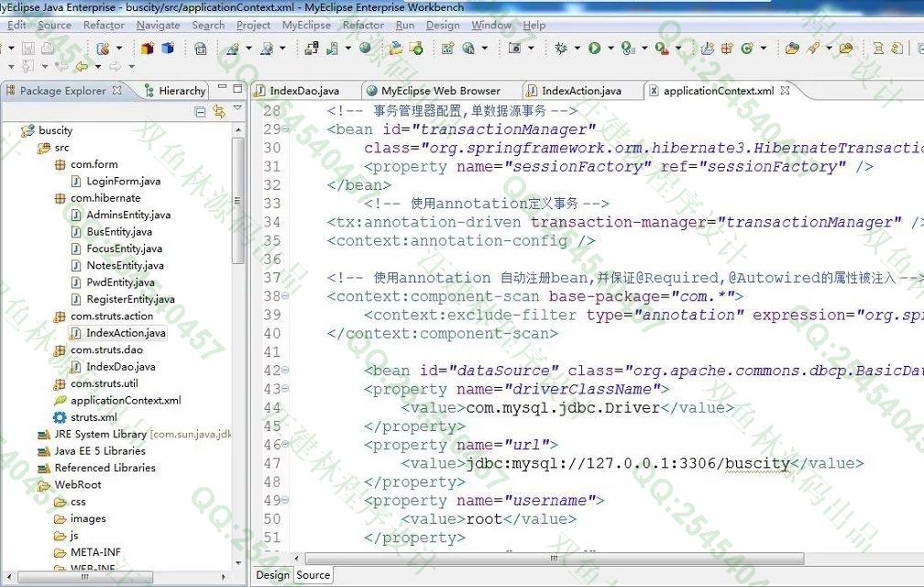The image size is (924, 587).
Task: Click the Debug bug icon
Action: pos(560,48)
